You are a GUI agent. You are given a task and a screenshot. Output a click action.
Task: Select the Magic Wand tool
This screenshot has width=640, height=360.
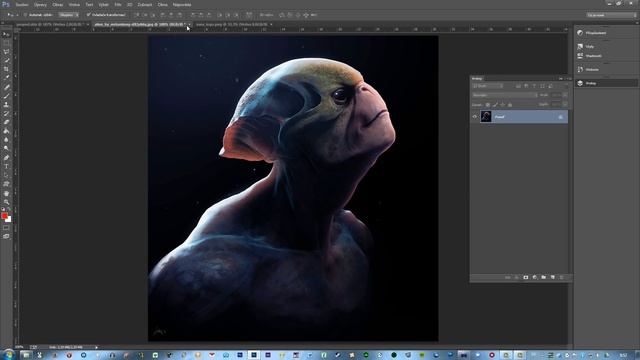tap(6, 60)
